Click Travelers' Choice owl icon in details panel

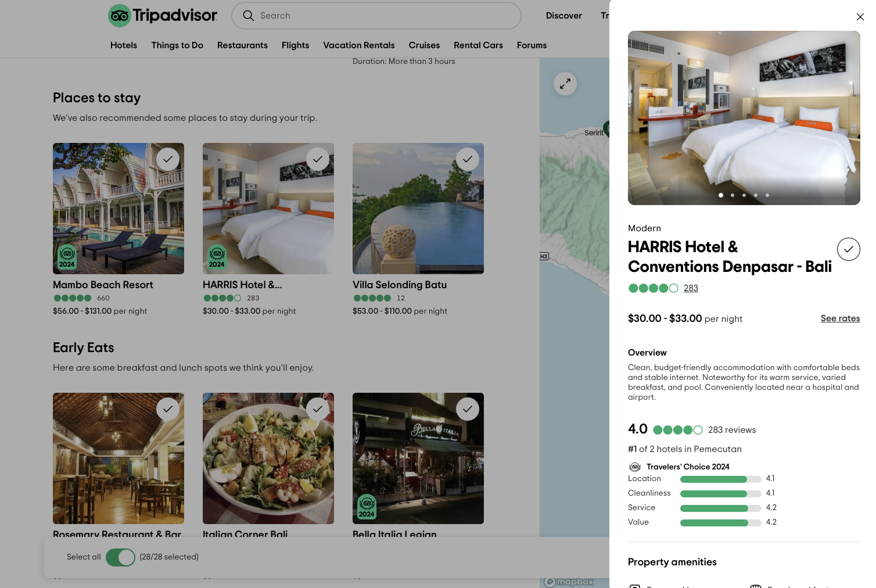pyautogui.click(x=635, y=467)
